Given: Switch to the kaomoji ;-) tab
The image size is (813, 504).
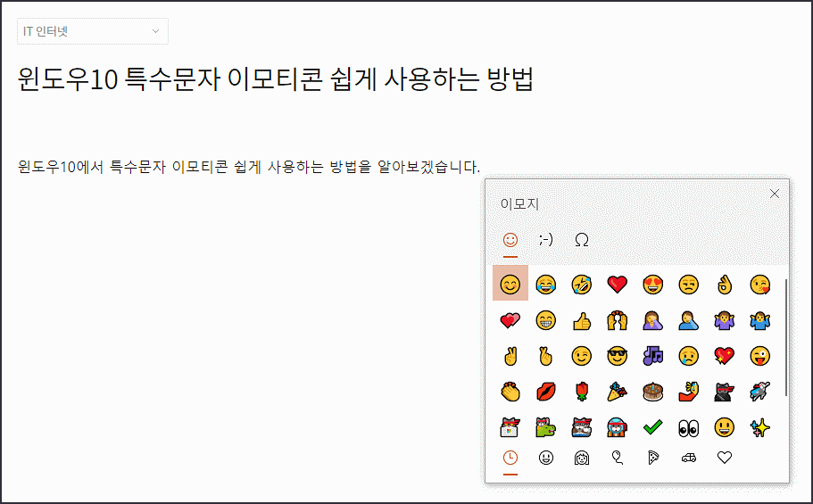Looking at the screenshot, I should pos(546,240).
